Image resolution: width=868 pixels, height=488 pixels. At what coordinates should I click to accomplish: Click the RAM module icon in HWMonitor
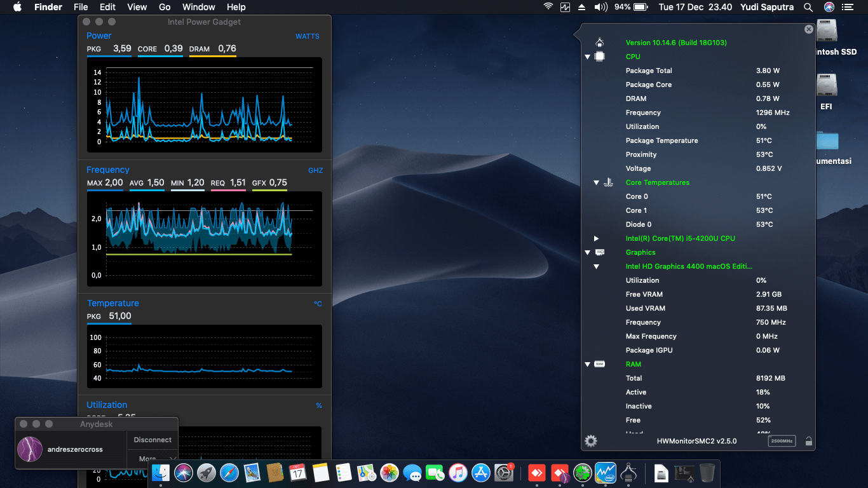point(599,364)
